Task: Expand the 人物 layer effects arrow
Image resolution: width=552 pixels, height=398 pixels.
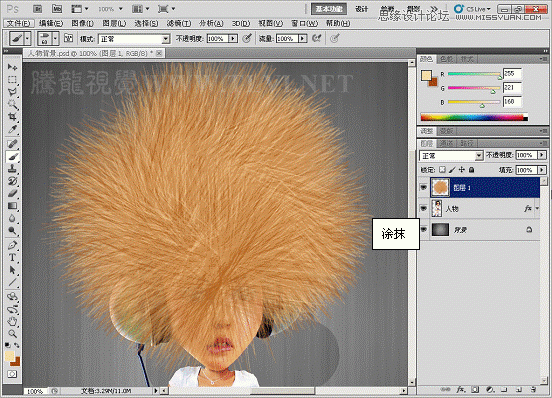Action: (537, 208)
